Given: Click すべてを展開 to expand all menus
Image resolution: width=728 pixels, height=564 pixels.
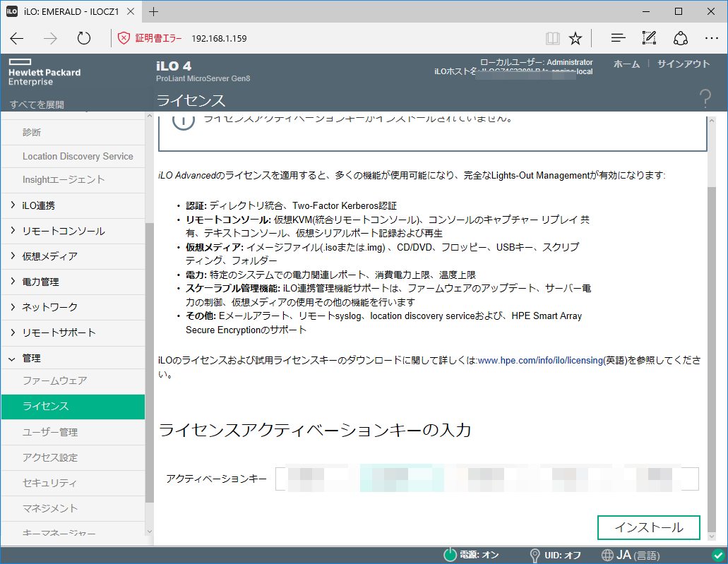Looking at the screenshot, I should (x=37, y=104).
